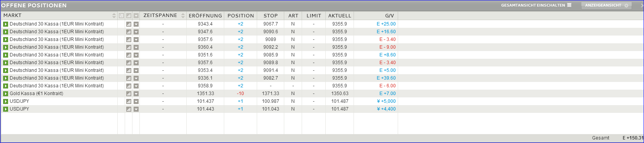The width and height of the screenshot is (644, 143).
Task: Expand dropdown for USD/JPY opened at 101.443
Action: point(136,109)
